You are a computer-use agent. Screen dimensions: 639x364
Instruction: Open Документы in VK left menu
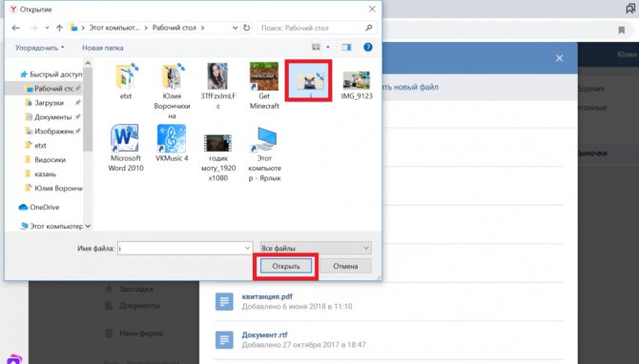pos(139,305)
